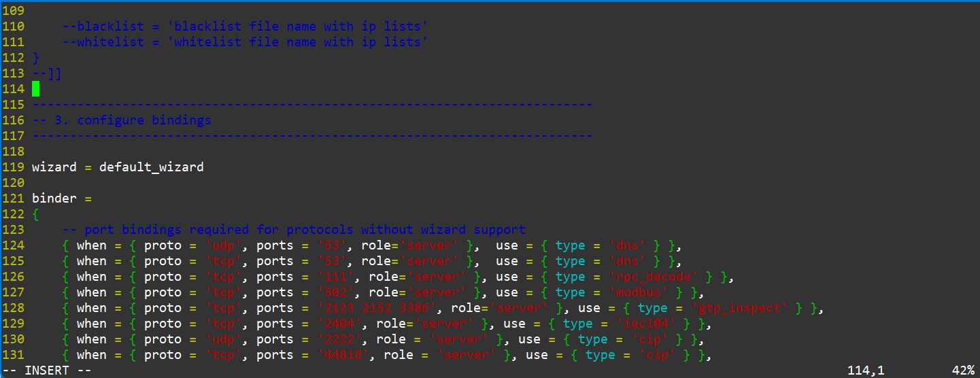Click the 'blacklist file name with ip lists' string

298,27
